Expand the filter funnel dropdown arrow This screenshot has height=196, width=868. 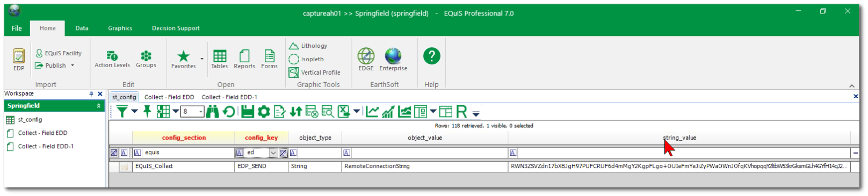pos(134,111)
